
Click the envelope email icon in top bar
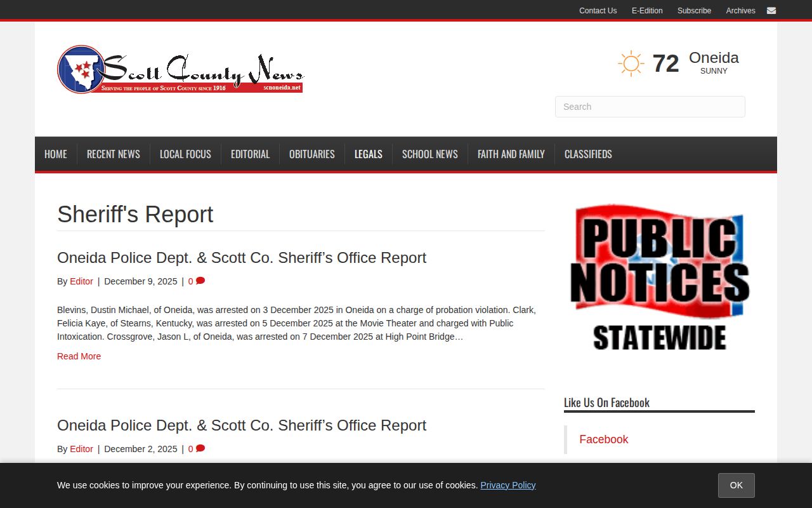(x=771, y=11)
